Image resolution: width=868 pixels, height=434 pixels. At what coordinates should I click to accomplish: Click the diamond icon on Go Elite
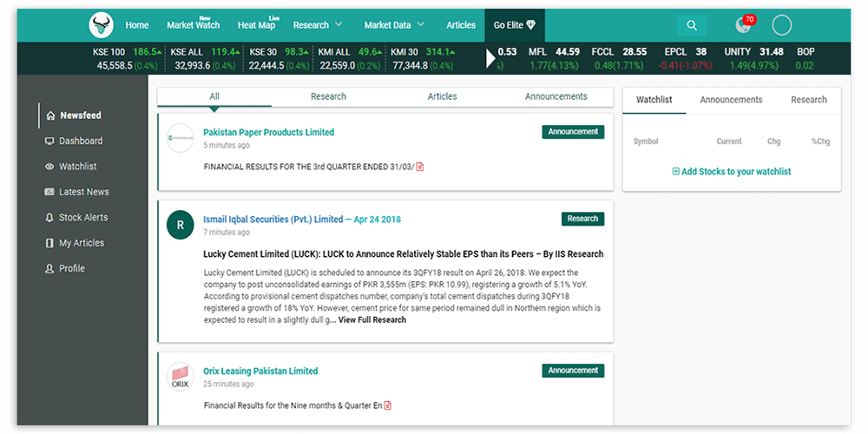[x=531, y=25]
